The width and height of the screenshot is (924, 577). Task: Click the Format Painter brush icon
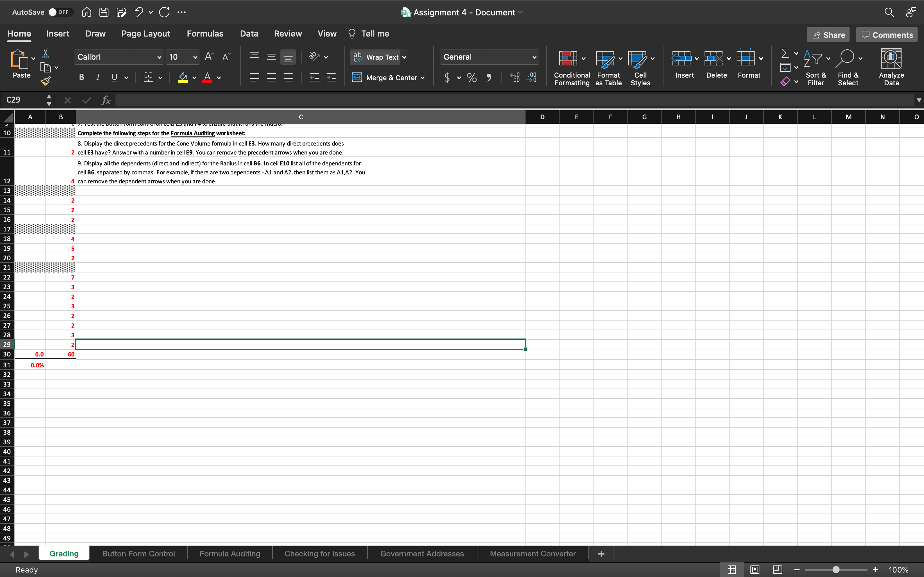coord(46,80)
